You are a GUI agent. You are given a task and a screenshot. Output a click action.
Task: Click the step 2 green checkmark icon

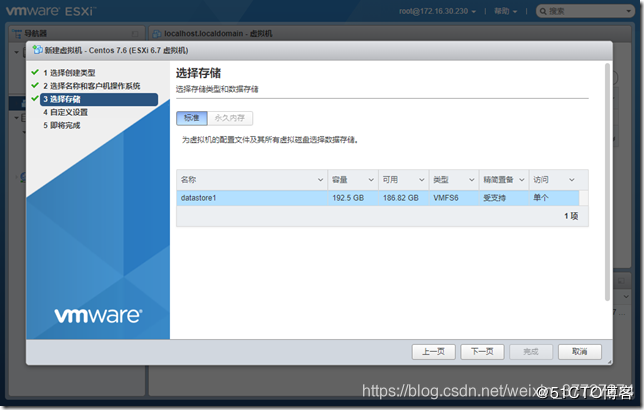click(x=35, y=85)
